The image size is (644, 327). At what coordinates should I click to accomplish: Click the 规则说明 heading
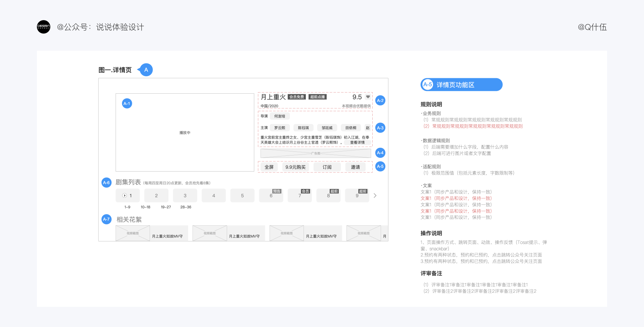coord(431,104)
